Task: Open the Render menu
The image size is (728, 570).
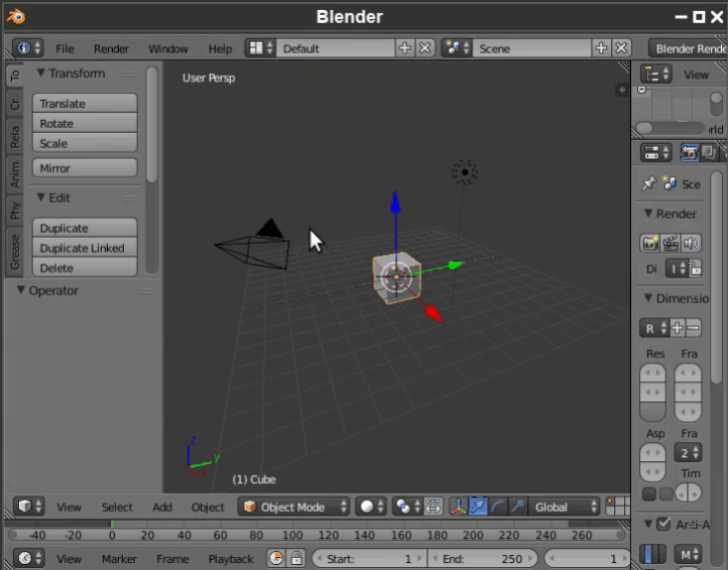Action: point(111,48)
